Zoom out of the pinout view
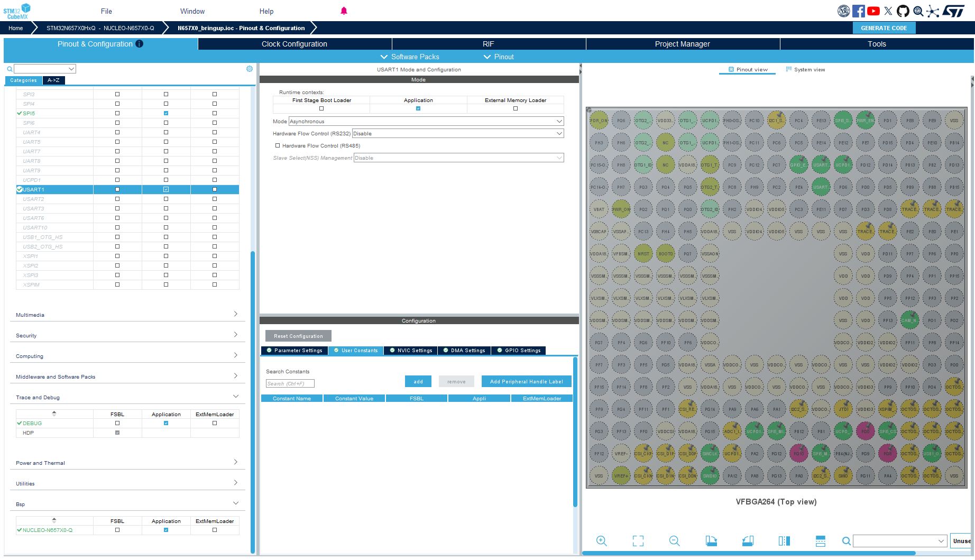The width and height of the screenshot is (975, 560). [674, 540]
